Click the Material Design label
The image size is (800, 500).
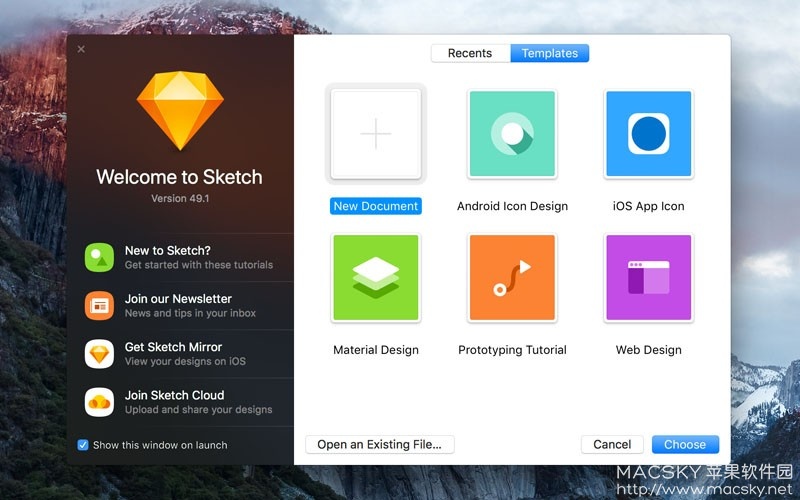[x=376, y=350]
